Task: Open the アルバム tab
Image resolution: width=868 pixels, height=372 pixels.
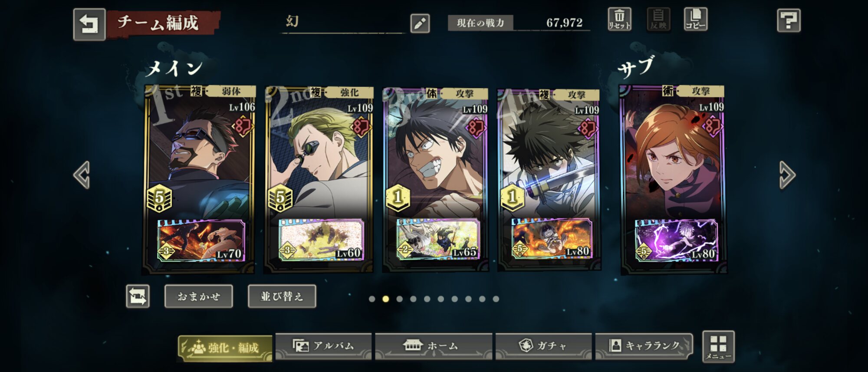Action: pyautogui.click(x=323, y=346)
